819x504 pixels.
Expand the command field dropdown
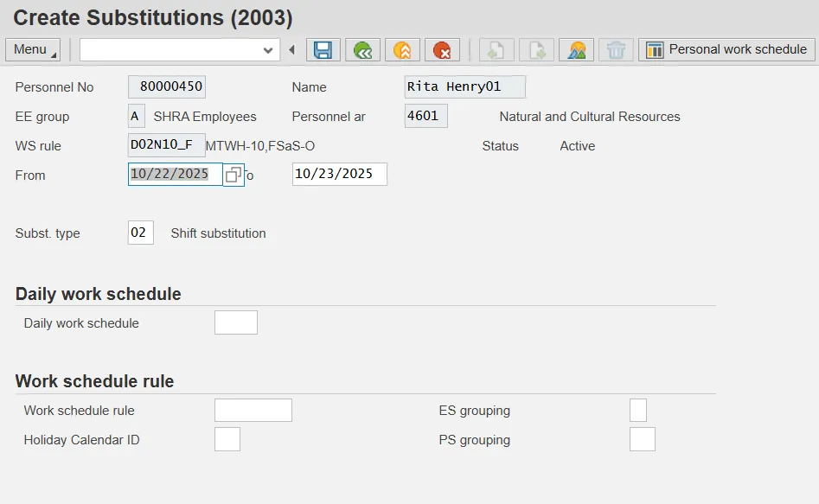pos(267,50)
